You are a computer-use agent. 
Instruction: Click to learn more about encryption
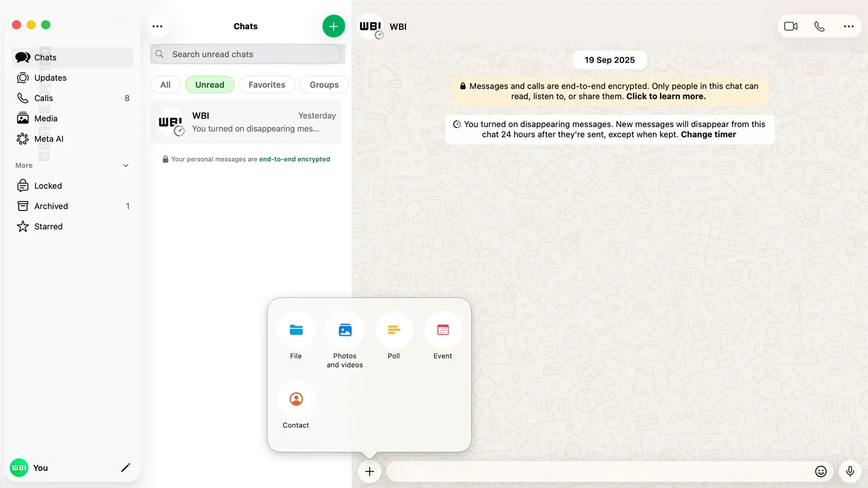pos(666,96)
